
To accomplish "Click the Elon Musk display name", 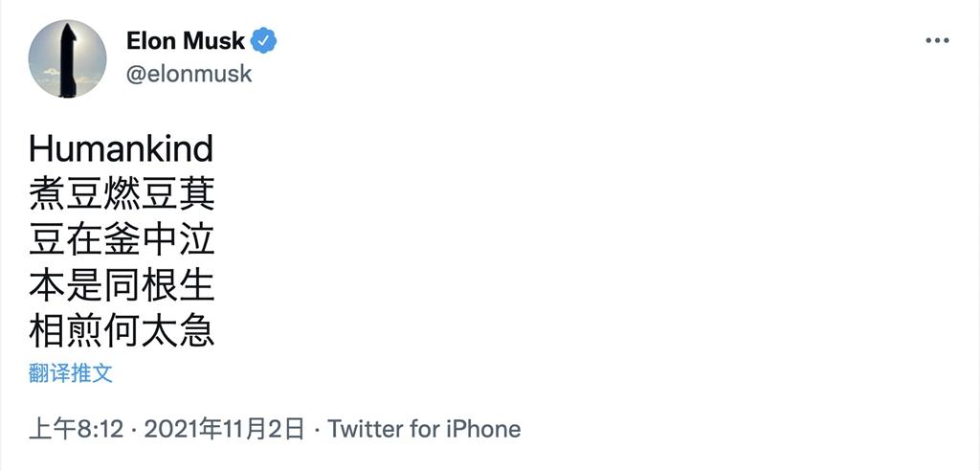I will (x=186, y=41).
